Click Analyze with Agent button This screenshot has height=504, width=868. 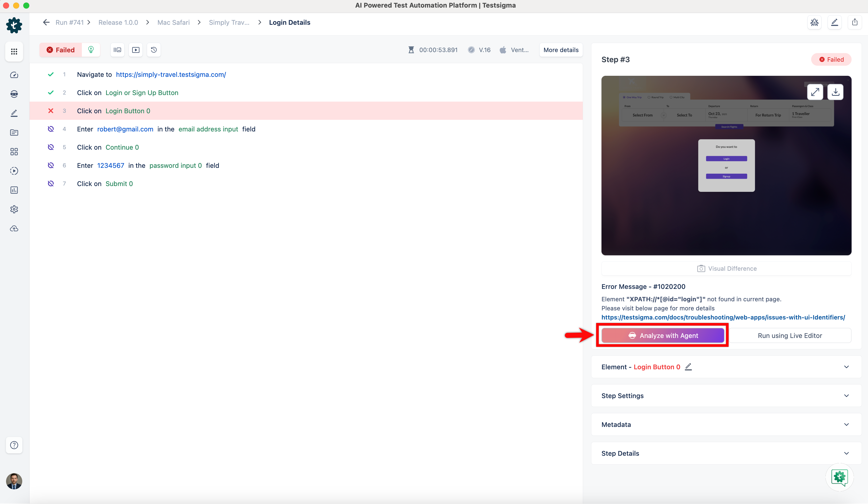pos(663,335)
